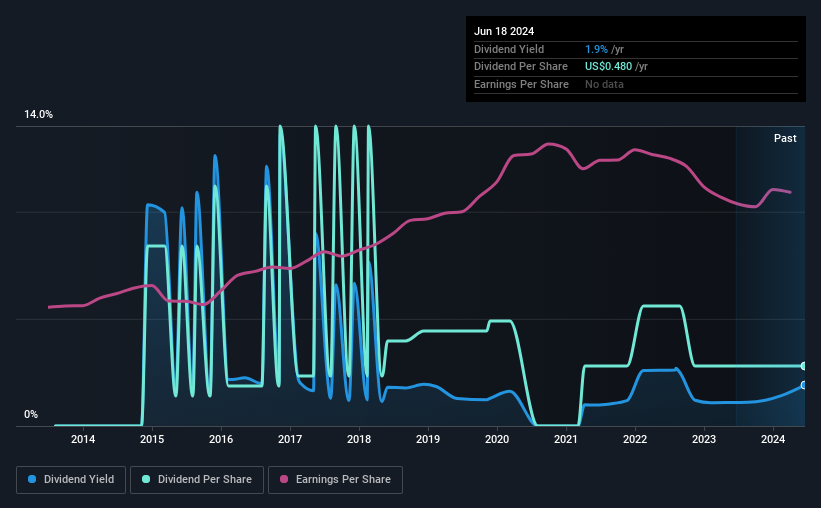The width and height of the screenshot is (821, 508).
Task: Click the teal Dividend Per Share legend dot
Action: click(x=146, y=479)
